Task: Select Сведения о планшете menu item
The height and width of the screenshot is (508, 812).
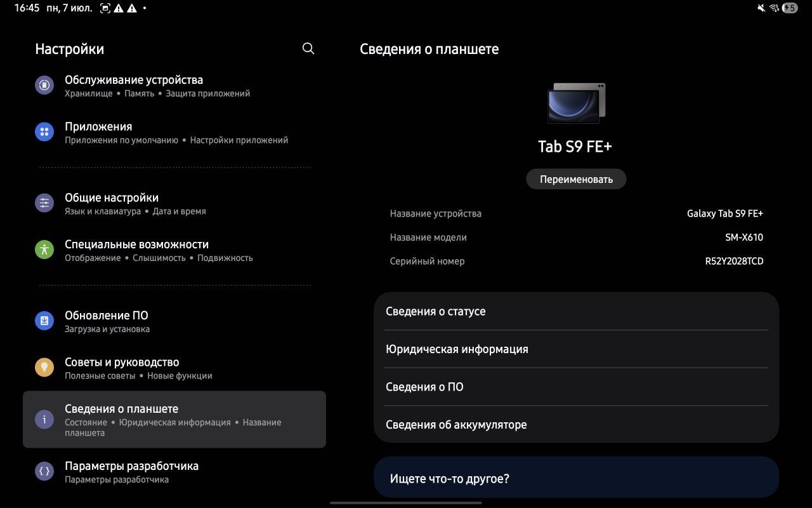Action: [x=174, y=420]
